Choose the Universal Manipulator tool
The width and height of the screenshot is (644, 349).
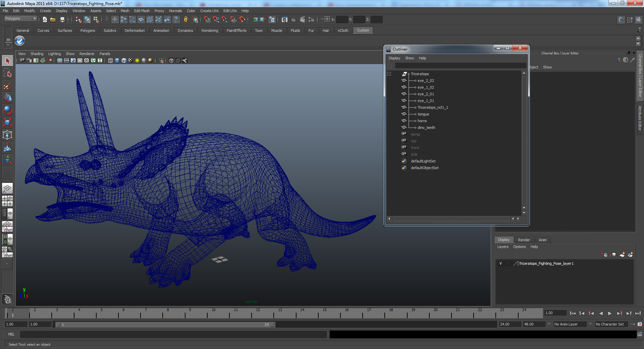click(x=7, y=135)
